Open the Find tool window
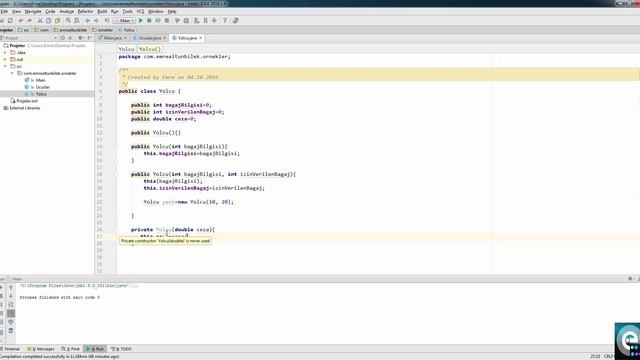The image size is (640, 360). pyautogui.click(x=70, y=349)
